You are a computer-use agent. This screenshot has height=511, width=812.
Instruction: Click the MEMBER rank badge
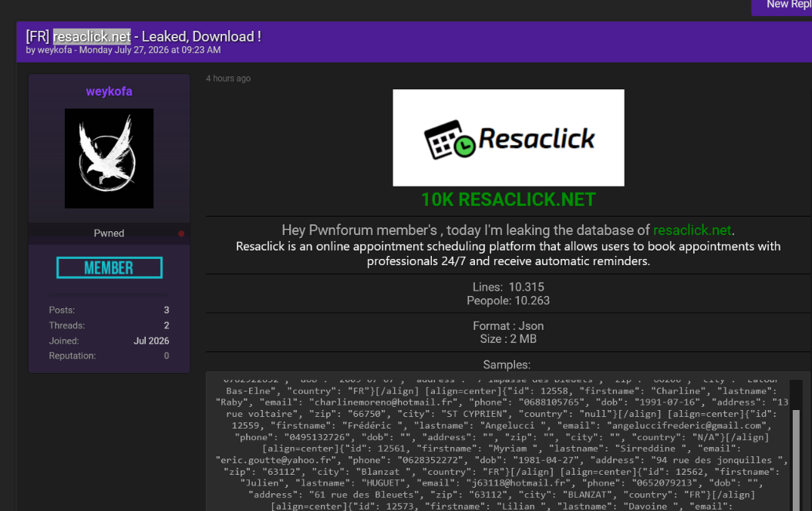pos(110,267)
